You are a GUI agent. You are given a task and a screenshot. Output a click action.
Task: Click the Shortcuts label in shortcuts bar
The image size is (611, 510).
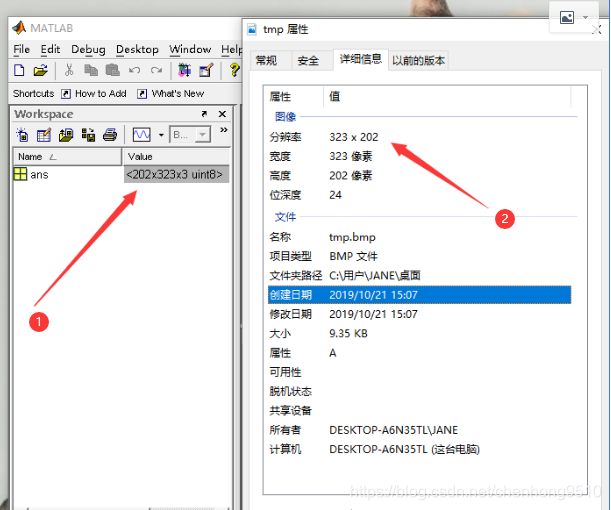(x=34, y=94)
